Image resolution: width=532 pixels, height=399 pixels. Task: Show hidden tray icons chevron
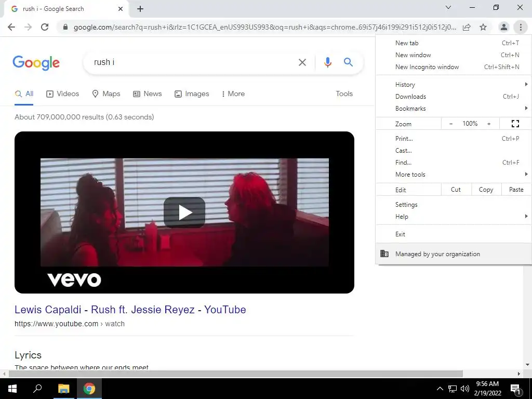[x=440, y=389]
